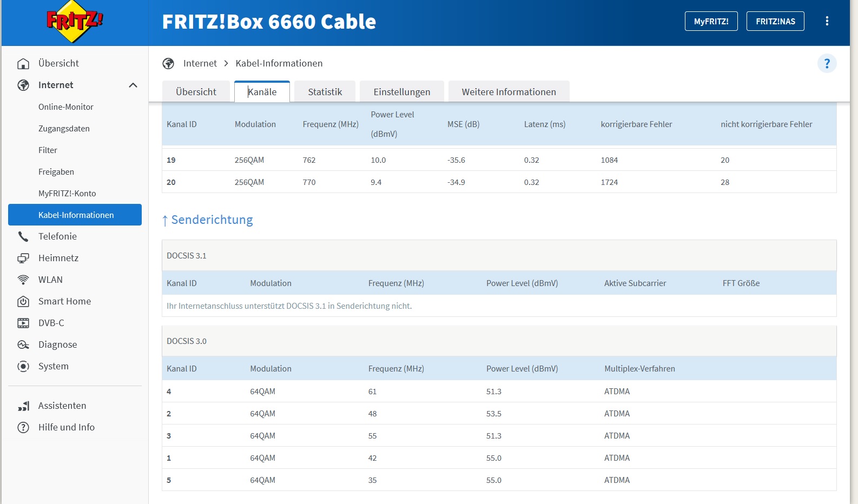The width and height of the screenshot is (858, 504).
Task: Open the help question mark icon
Action: tap(827, 63)
